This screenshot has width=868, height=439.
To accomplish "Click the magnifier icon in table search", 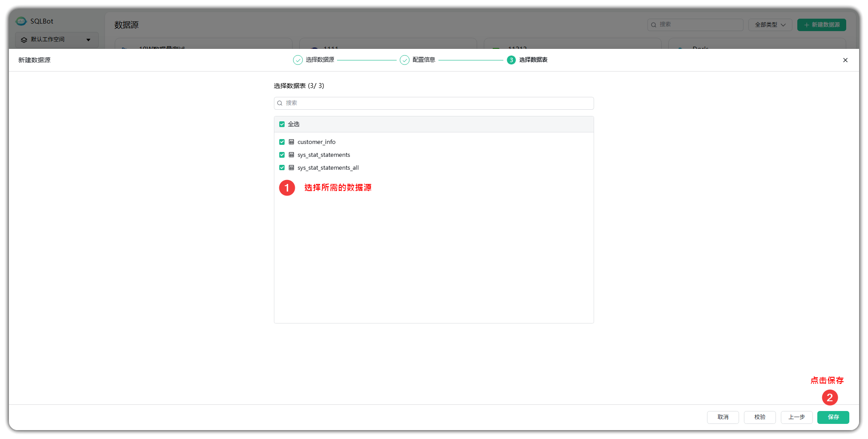I will click(x=280, y=104).
